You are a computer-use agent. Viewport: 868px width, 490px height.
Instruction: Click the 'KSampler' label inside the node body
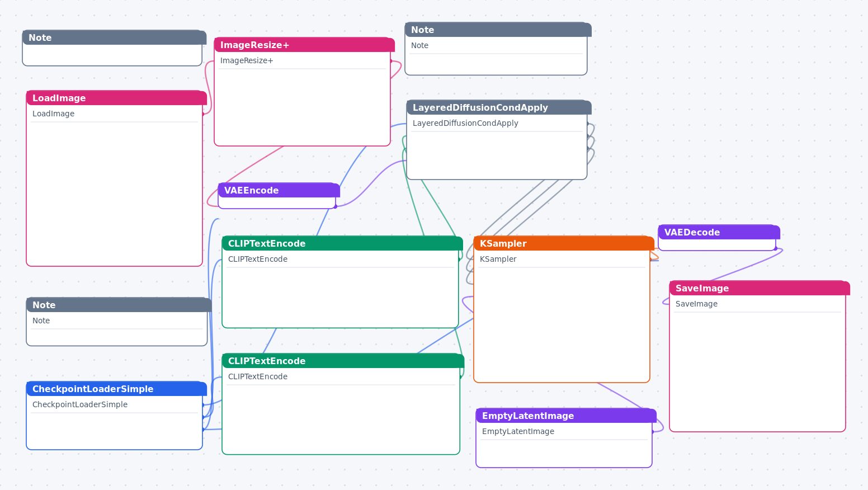[x=498, y=259]
